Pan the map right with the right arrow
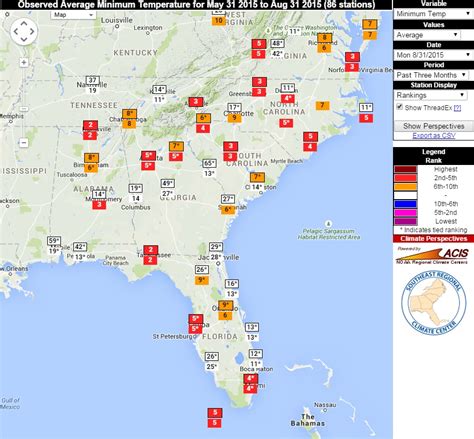Viewport: 474px width, 439px height. pos(32,32)
